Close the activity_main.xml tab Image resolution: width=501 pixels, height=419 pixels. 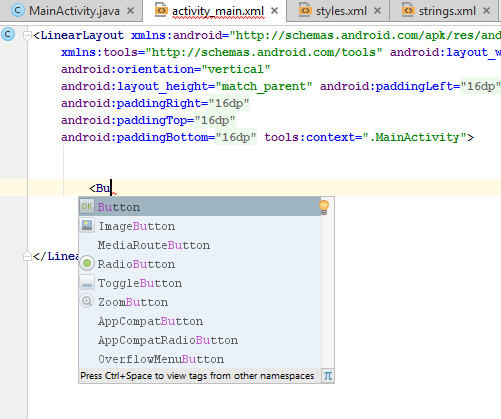(274, 11)
